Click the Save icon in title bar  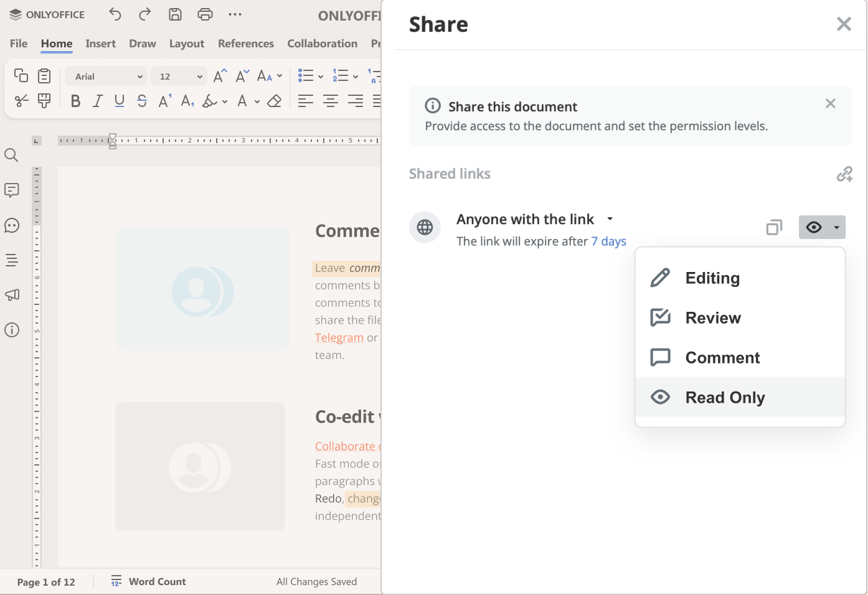coord(175,14)
